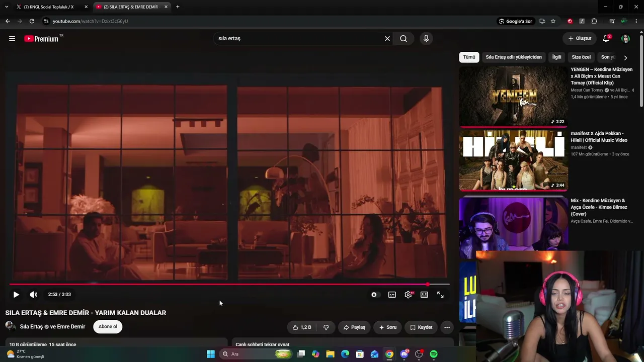Open the YouTube account avatar menu
This screenshot has height=362, width=644.
(625, 39)
